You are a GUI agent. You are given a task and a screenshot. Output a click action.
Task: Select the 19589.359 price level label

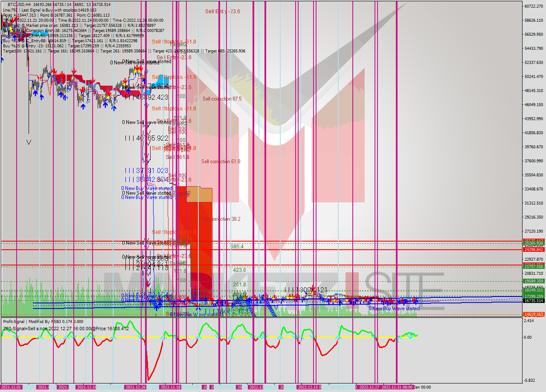(533, 281)
